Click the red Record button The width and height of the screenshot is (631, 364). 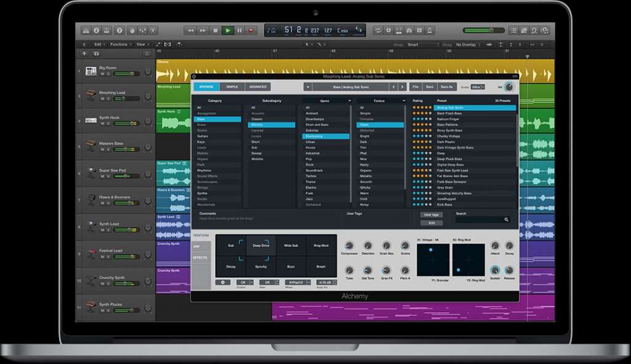click(x=251, y=30)
